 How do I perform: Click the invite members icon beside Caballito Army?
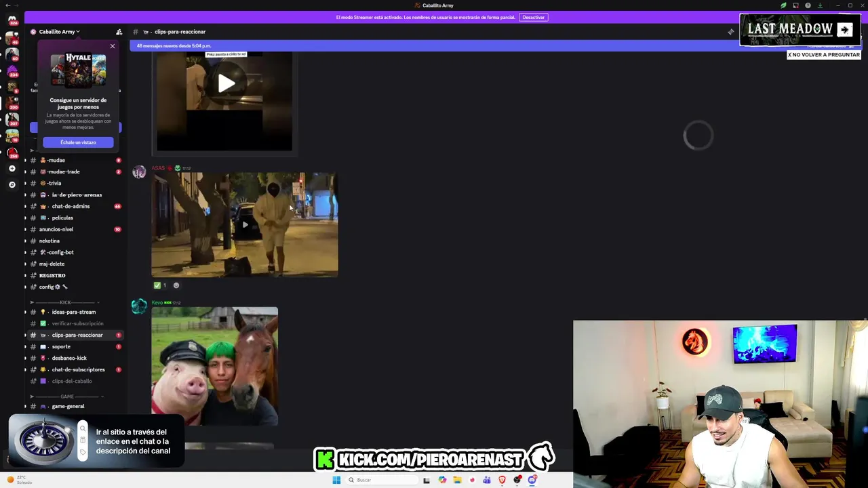119,32
